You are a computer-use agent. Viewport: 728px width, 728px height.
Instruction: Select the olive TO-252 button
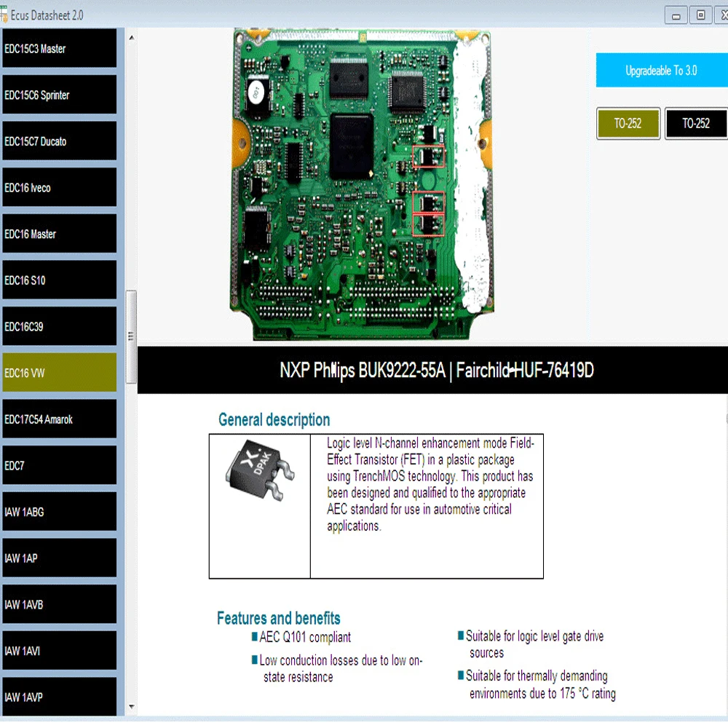point(628,124)
